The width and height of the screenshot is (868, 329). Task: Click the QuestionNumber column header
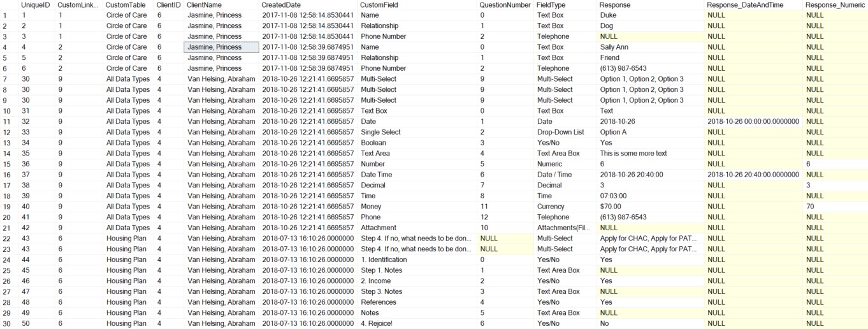[505, 4]
